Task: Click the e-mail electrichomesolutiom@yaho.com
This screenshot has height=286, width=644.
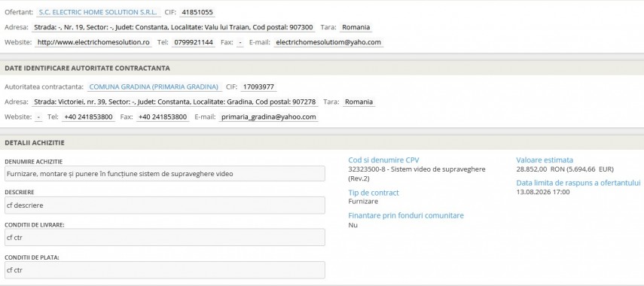Action: (328, 42)
